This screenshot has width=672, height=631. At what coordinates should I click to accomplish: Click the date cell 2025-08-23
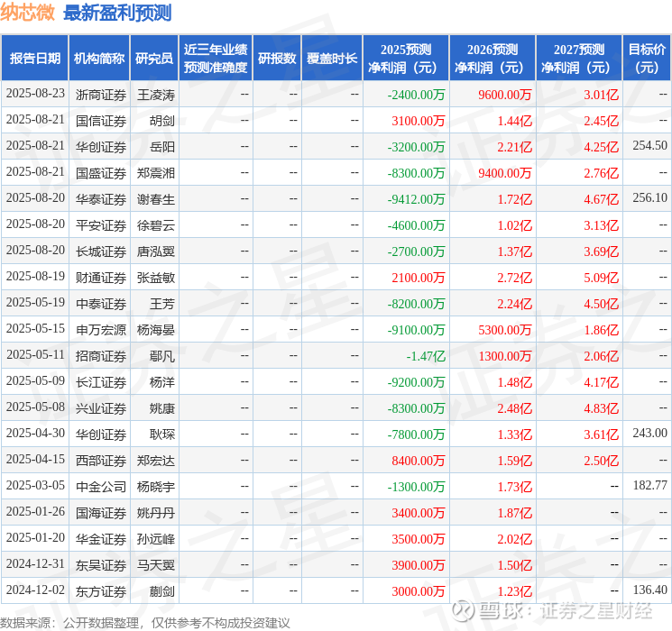click(35, 94)
